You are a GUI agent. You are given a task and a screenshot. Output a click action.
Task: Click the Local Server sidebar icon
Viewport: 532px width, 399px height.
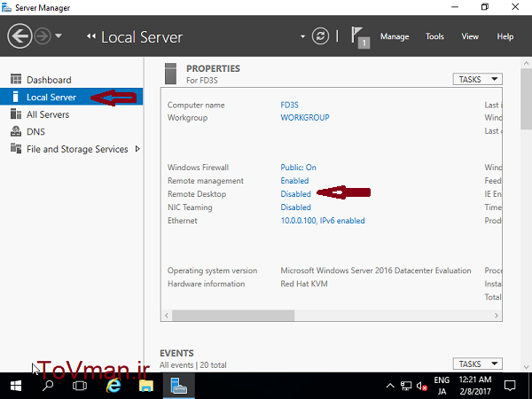[x=15, y=97]
